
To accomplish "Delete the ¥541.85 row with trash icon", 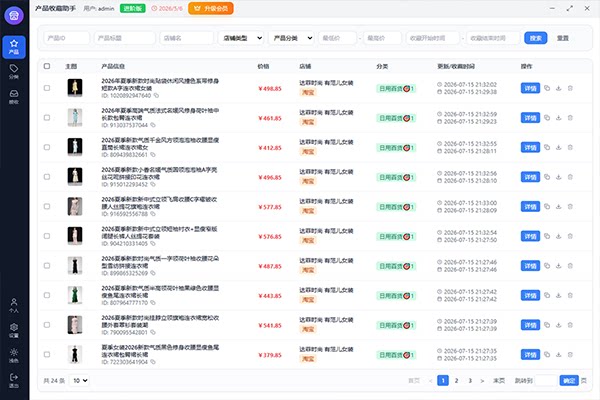I will click(x=570, y=325).
